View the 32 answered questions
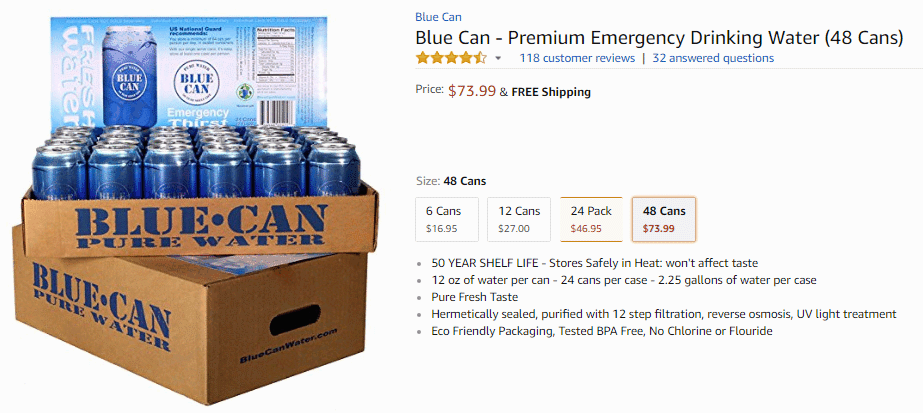The image size is (923, 413). tap(712, 58)
